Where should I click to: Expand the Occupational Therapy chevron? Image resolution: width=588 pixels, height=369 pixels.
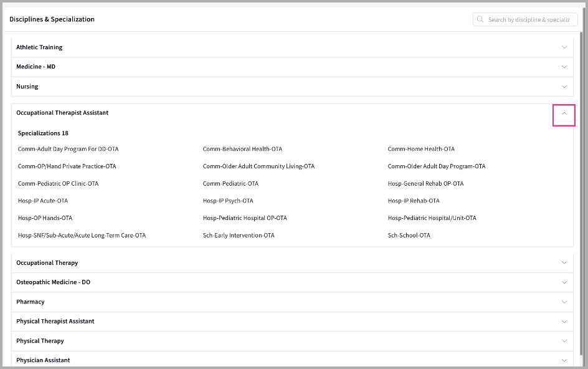pyautogui.click(x=564, y=263)
